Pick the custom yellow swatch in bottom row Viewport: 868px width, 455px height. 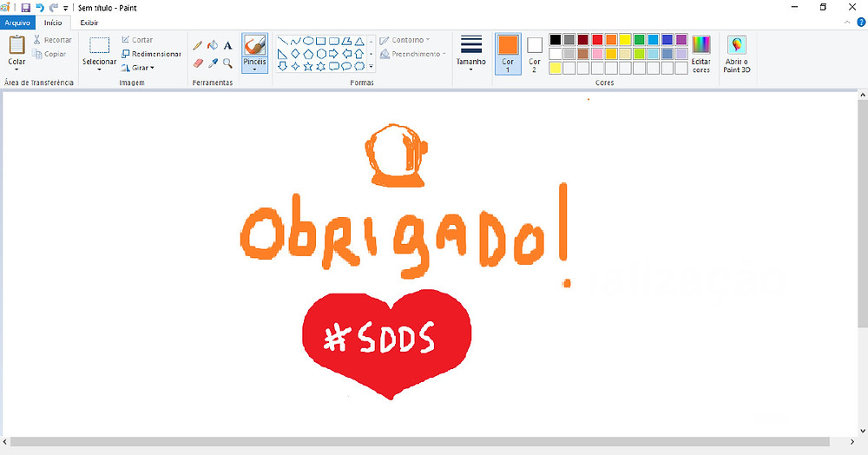[x=556, y=68]
